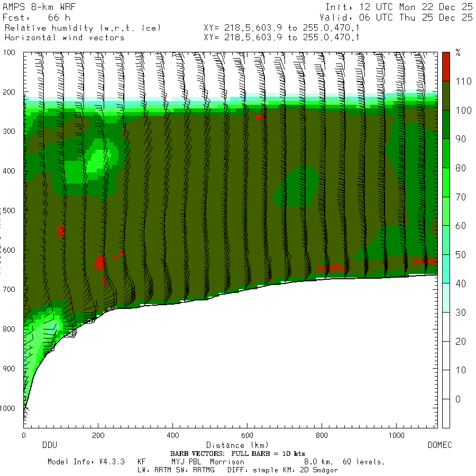Click the pressure axis label '400'
Viewport: 476px width, 476px height.
(9, 171)
